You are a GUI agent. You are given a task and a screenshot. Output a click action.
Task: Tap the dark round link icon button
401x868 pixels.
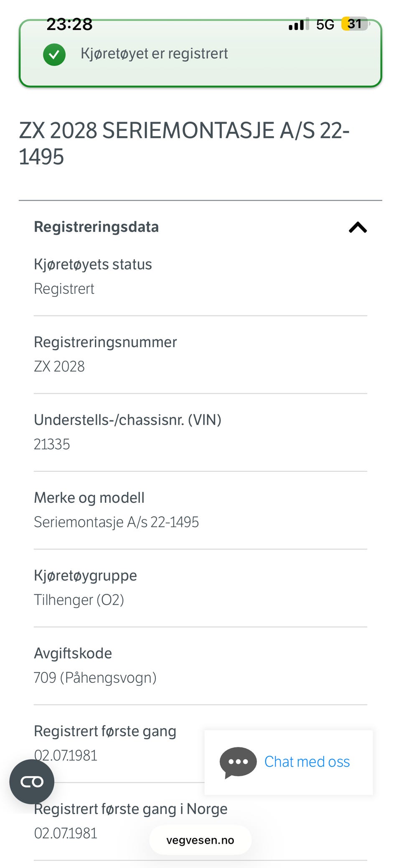click(32, 781)
